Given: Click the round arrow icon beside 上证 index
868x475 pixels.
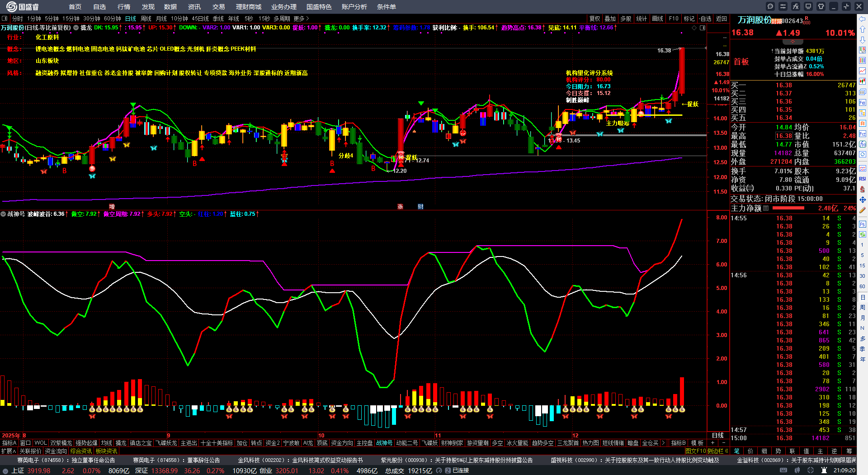Looking at the screenshot, I should point(5,471).
